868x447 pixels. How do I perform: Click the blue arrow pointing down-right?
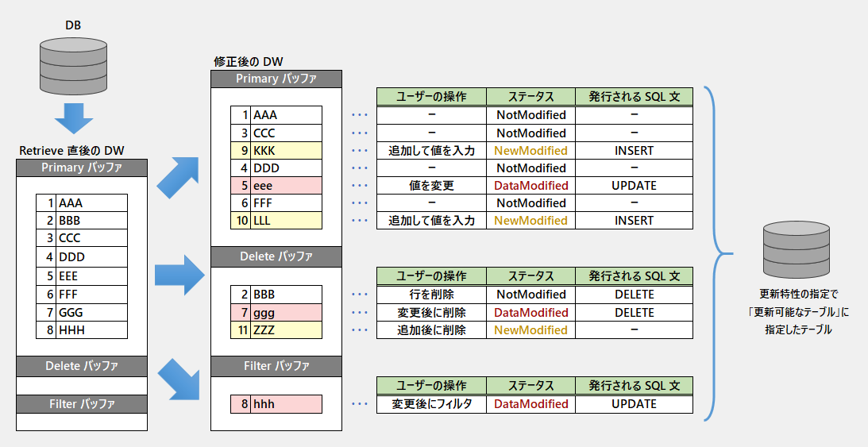pyautogui.click(x=178, y=378)
